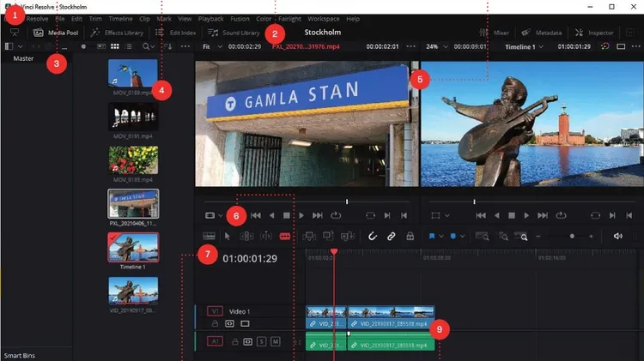The height and width of the screenshot is (361, 644).
Task: Open the Effects Library panel
Action: click(117, 33)
